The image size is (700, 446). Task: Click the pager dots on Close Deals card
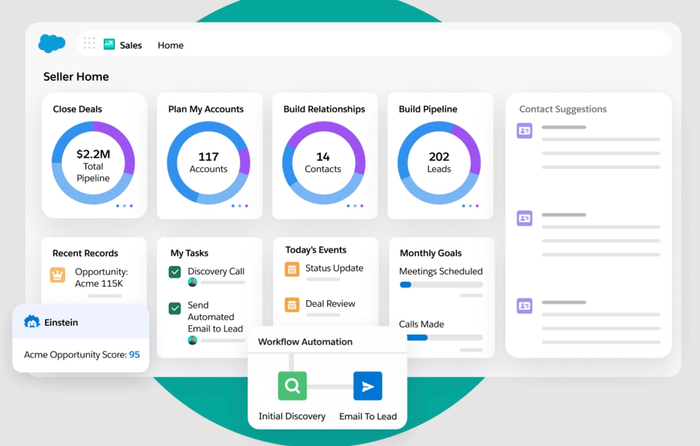point(125,206)
